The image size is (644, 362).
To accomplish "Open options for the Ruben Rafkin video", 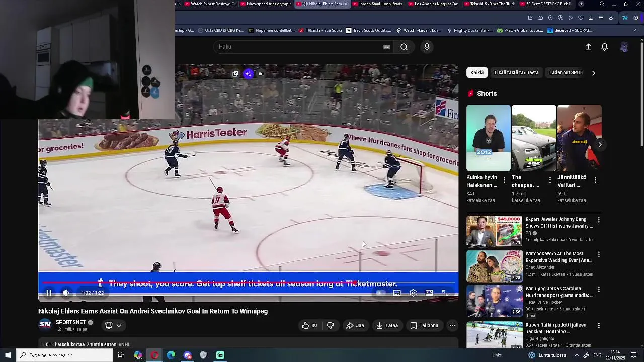I will [x=599, y=325].
